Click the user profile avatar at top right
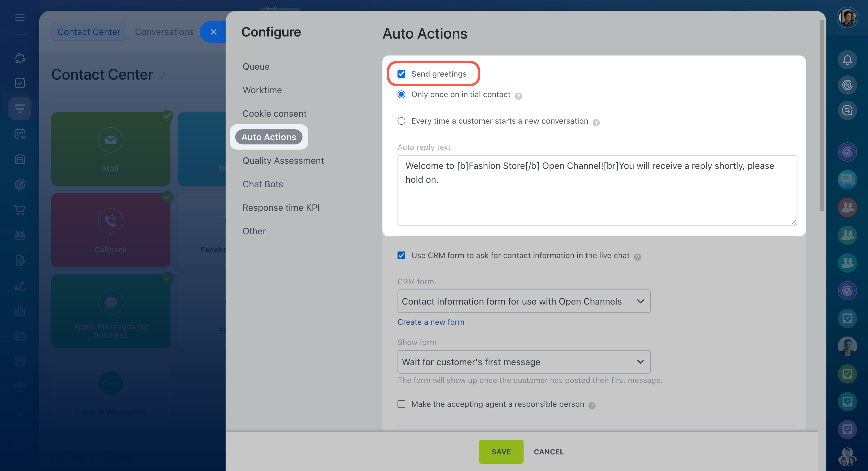Screen dimensions: 868x471 click(x=847, y=17)
